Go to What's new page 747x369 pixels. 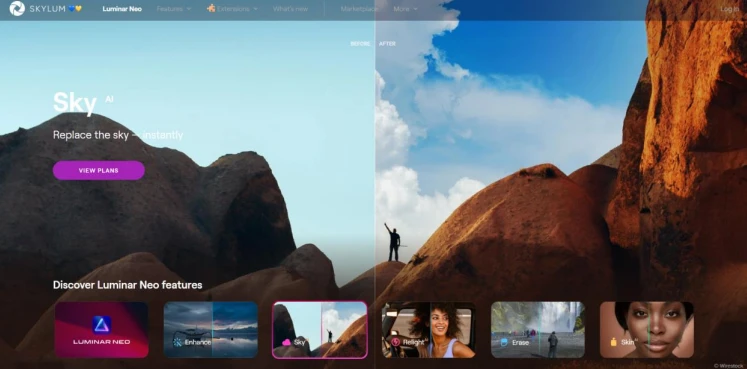coord(290,9)
